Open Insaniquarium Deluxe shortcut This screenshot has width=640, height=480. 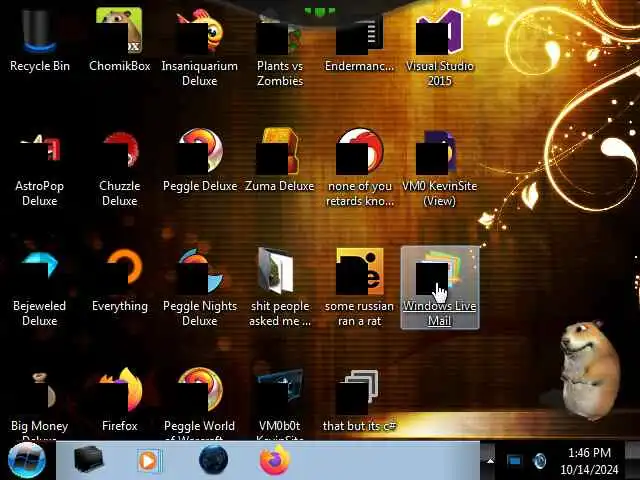(200, 47)
